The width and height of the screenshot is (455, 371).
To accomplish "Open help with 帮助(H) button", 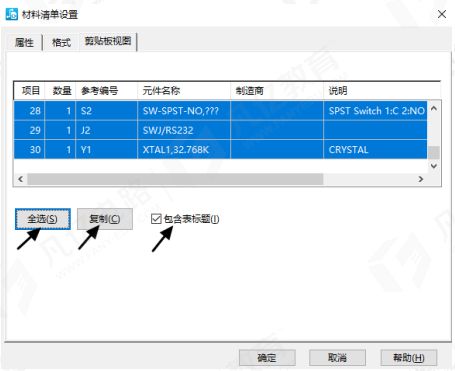I will pos(409,358).
